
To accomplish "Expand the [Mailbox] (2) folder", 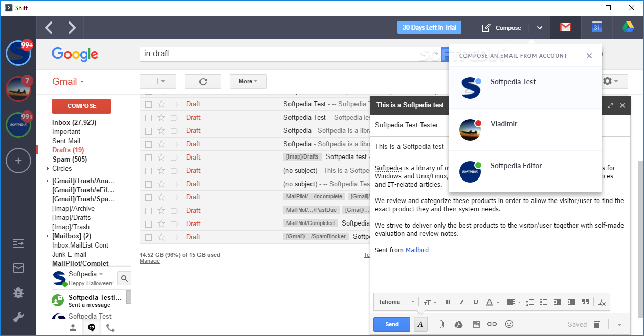I will (x=48, y=236).
